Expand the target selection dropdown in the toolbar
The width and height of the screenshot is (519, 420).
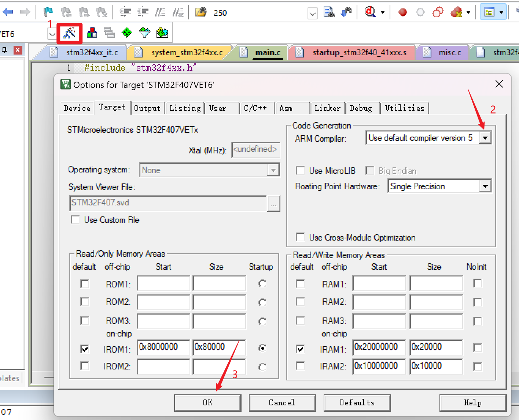point(52,34)
